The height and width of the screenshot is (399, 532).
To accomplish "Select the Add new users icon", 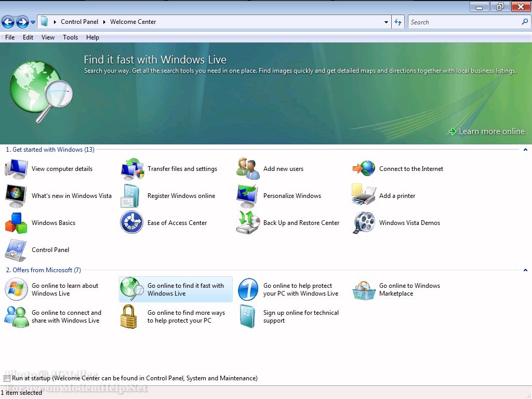I will point(248,169).
